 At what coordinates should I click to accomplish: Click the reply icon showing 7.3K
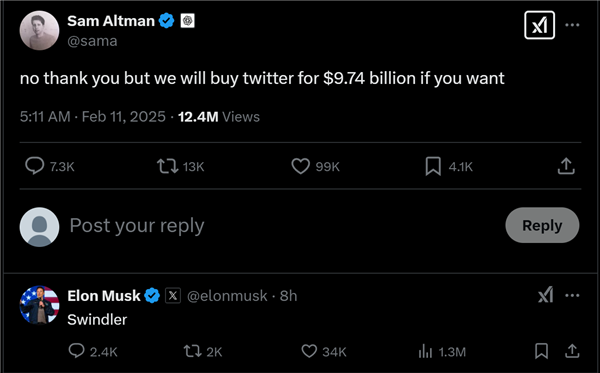pos(34,166)
